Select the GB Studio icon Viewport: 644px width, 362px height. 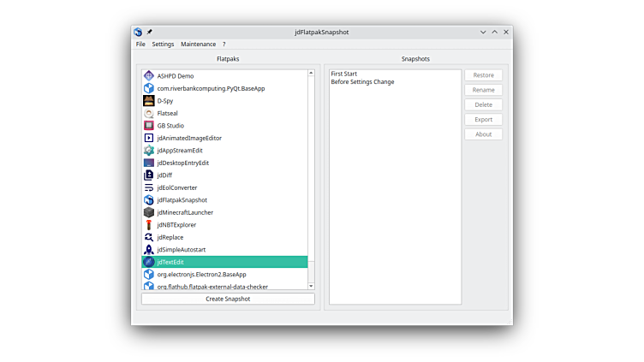coord(148,125)
